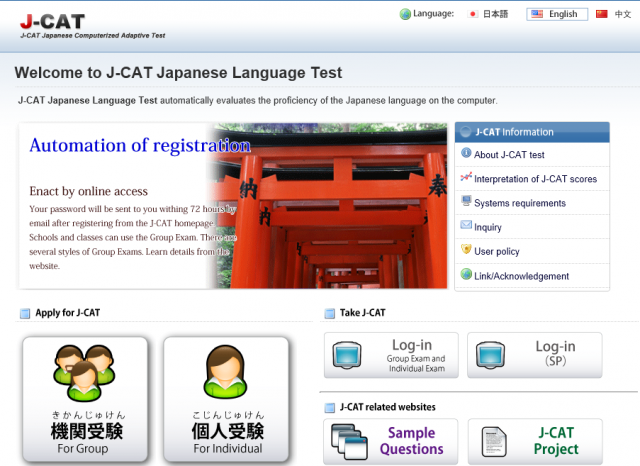Image resolution: width=640 pixels, height=466 pixels.
Task: Open About J-CAT test
Action: pos(509,155)
